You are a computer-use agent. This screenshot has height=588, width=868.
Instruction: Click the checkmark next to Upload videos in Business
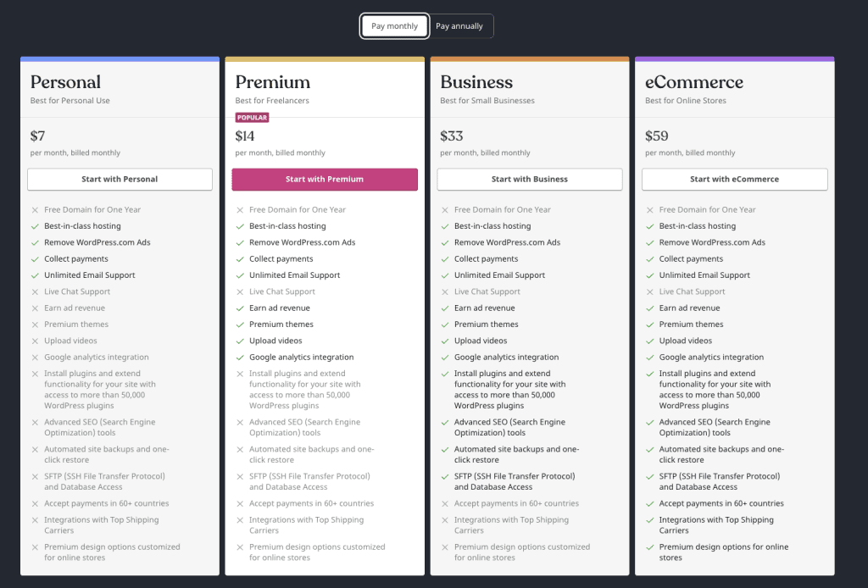(x=444, y=341)
